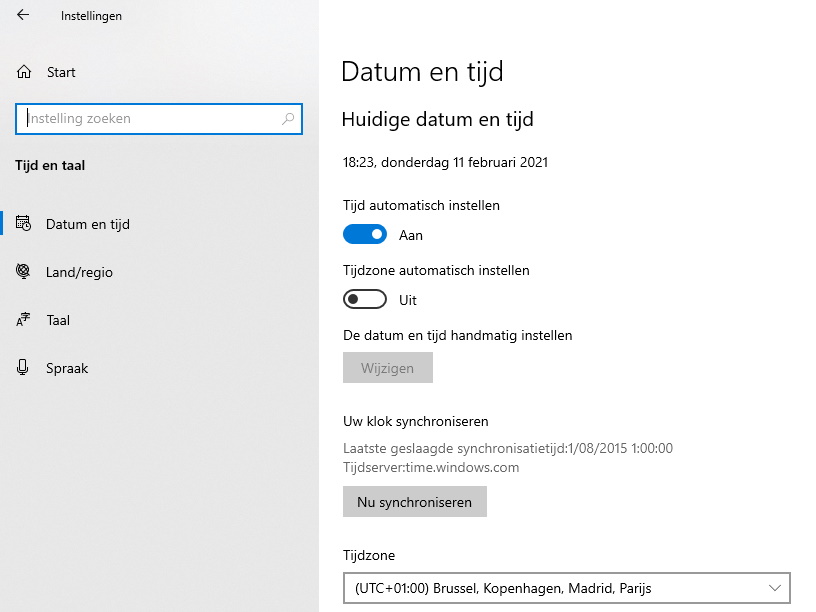Click the Taal language icon
The image size is (816, 612).
23,320
